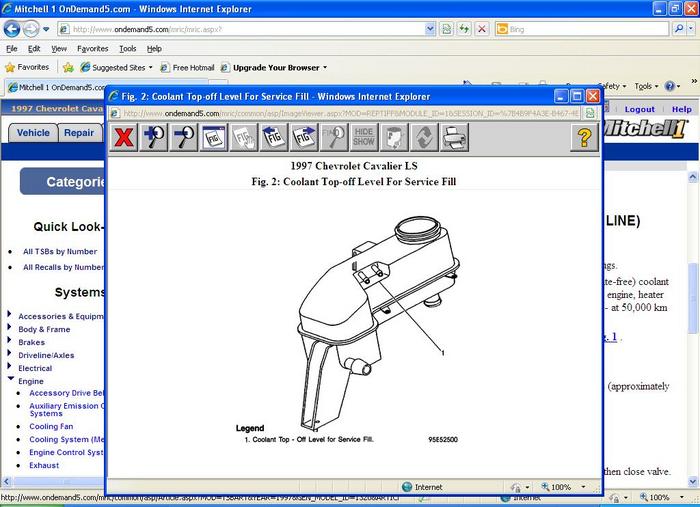Click the figure viewer address bar
Screen dimensions: 700x507
point(346,113)
